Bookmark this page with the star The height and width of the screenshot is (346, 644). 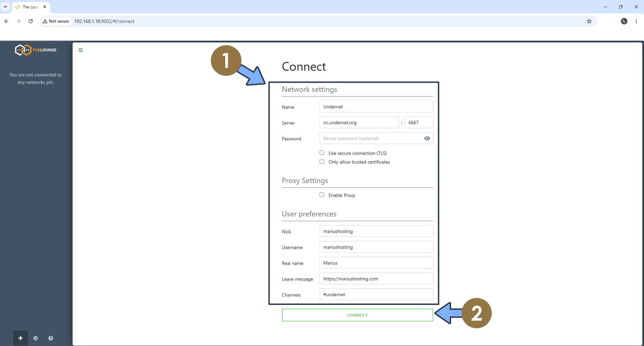click(589, 21)
